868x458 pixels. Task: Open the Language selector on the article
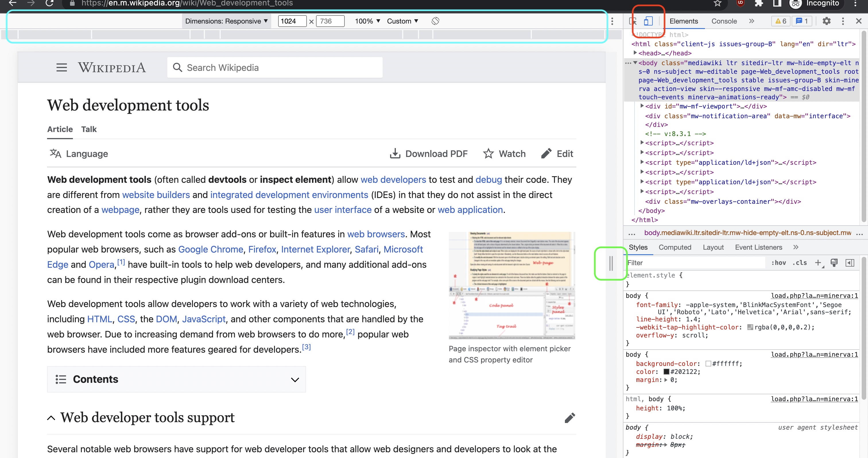pyautogui.click(x=79, y=154)
